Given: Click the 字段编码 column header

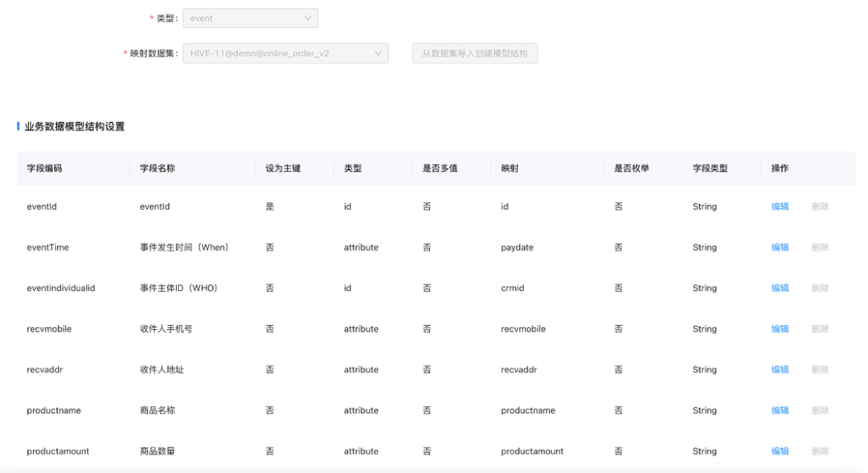Looking at the screenshot, I should pyautogui.click(x=44, y=168).
